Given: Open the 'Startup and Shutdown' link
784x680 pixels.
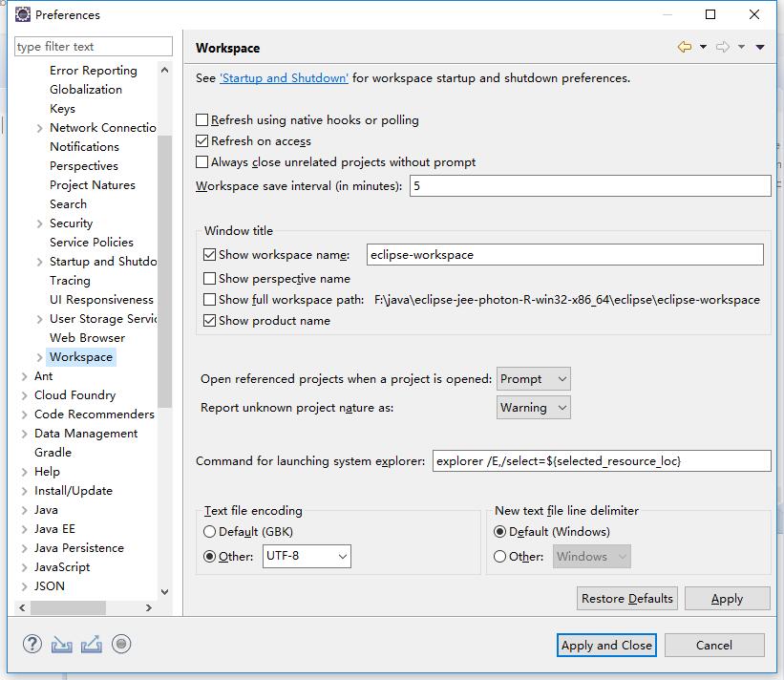Looking at the screenshot, I should pos(284,78).
